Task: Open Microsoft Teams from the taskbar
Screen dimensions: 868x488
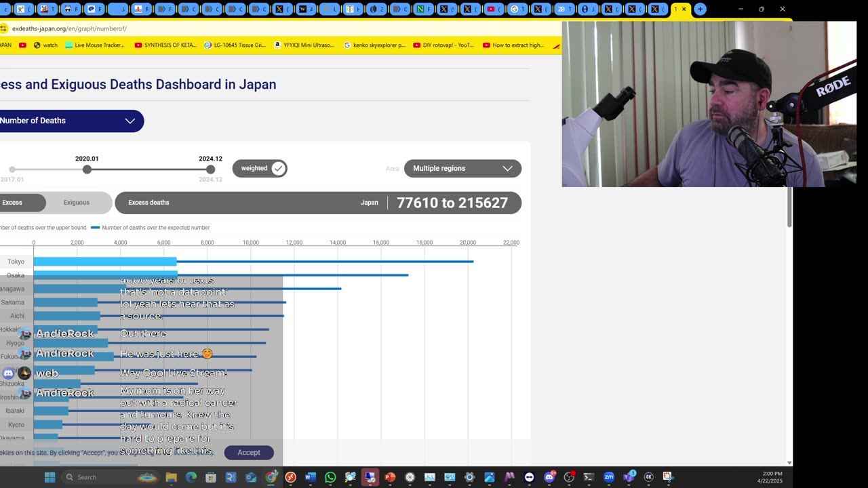Action: pos(629,477)
